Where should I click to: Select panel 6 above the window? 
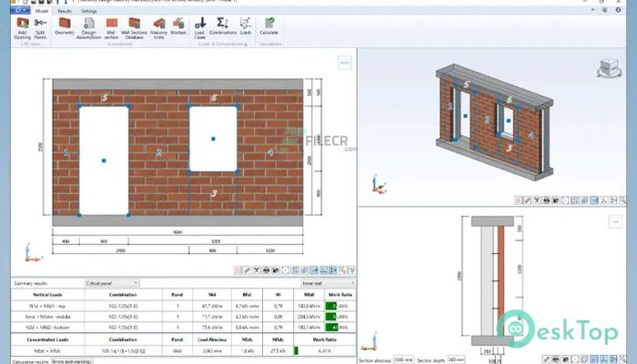[214, 97]
